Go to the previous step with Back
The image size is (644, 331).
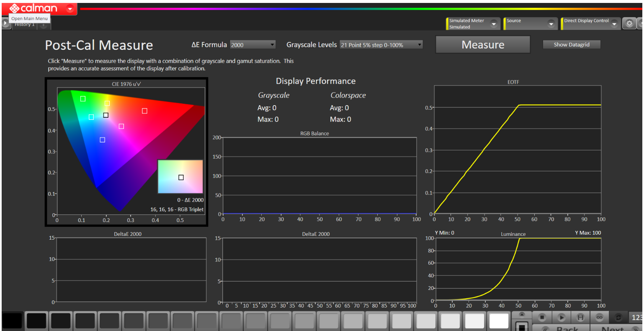[x=561, y=328]
